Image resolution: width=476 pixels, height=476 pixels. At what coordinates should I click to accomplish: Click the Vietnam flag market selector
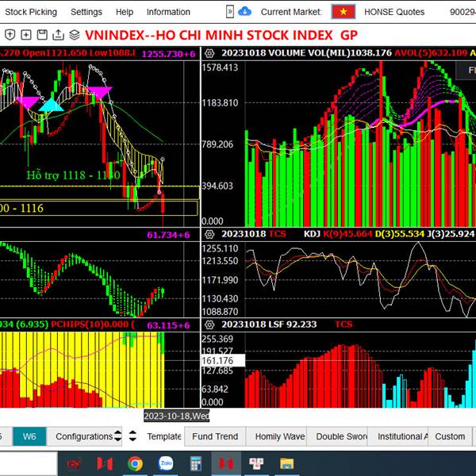pos(344,12)
